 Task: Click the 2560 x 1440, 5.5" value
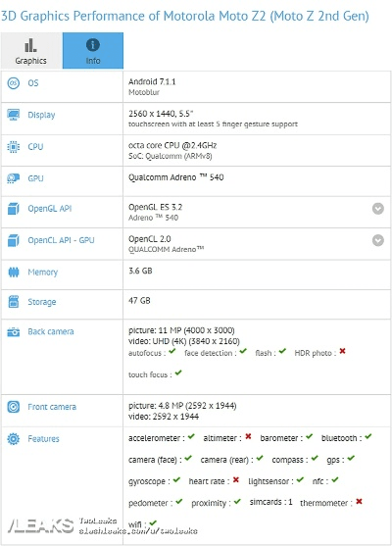161,114
